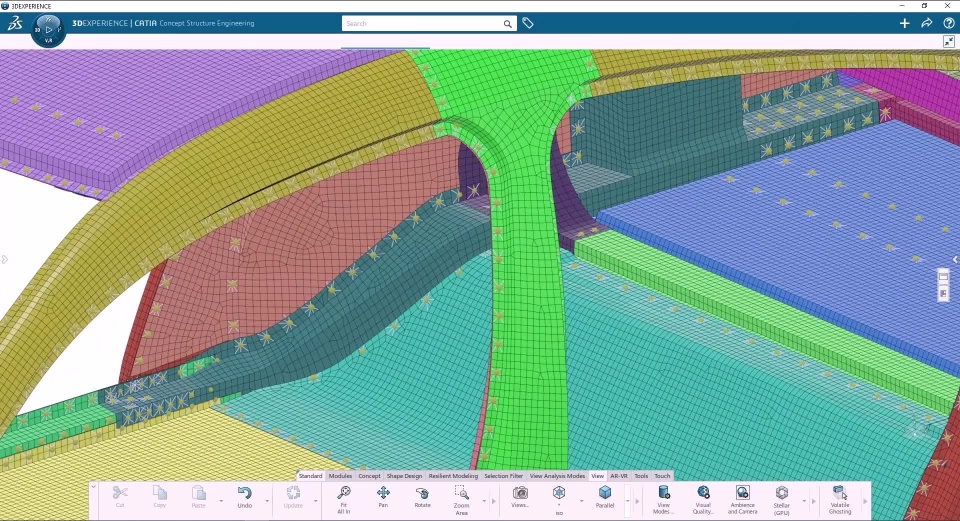Viewport: 960px width, 521px height.
Task: Switch to the Standard tab
Action: point(310,476)
